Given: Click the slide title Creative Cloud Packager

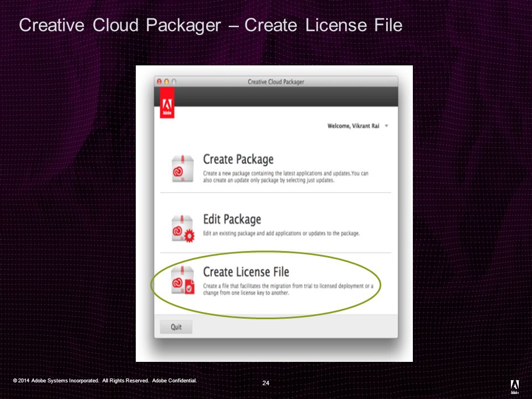Looking at the screenshot, I should [x=211, y=25].
